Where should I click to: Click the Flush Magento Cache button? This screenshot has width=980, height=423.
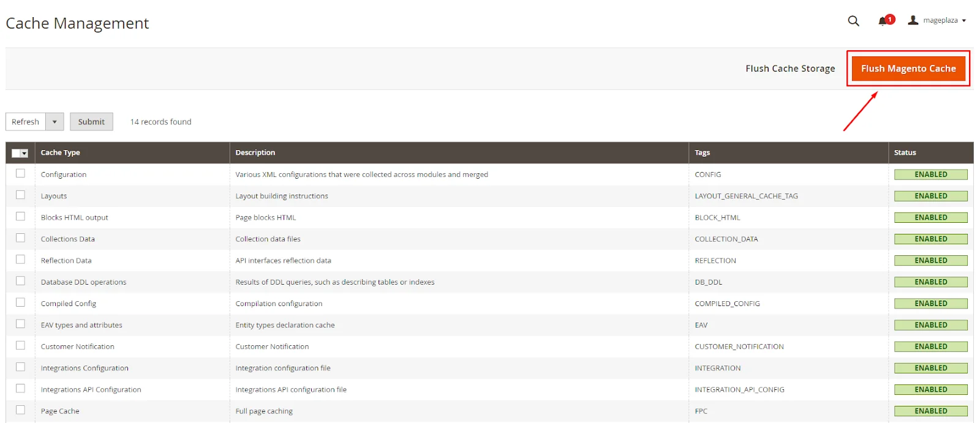908,69
